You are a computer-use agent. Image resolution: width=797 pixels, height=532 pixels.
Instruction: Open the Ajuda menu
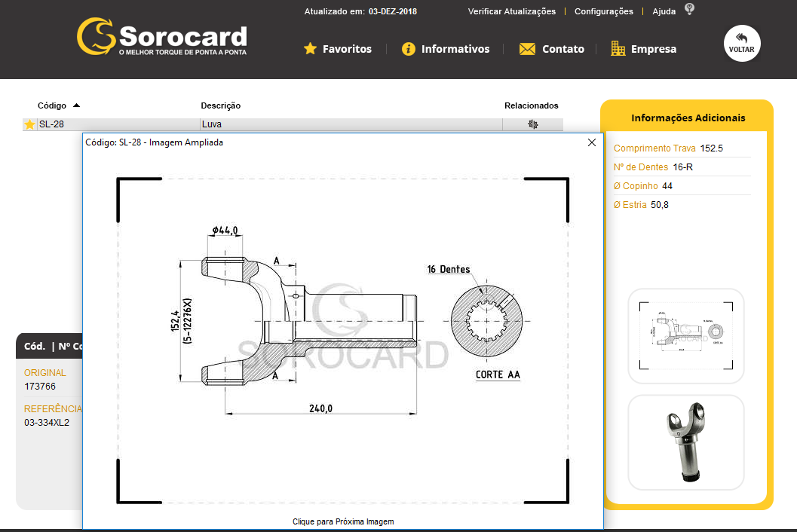click(664, 11)
